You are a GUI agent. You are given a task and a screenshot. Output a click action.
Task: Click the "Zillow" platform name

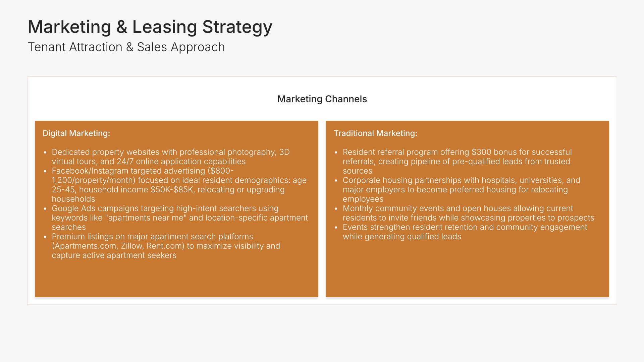(131, 246)
